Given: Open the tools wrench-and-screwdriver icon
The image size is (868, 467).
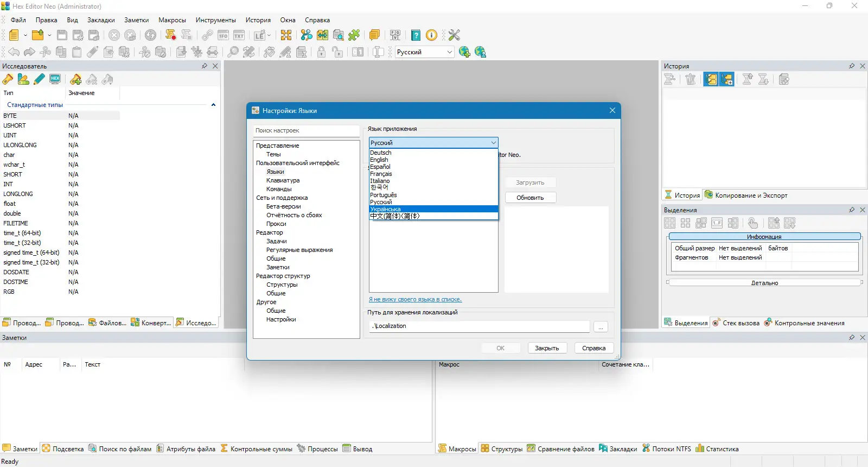Looking at the screenshot, I should 454,35.
